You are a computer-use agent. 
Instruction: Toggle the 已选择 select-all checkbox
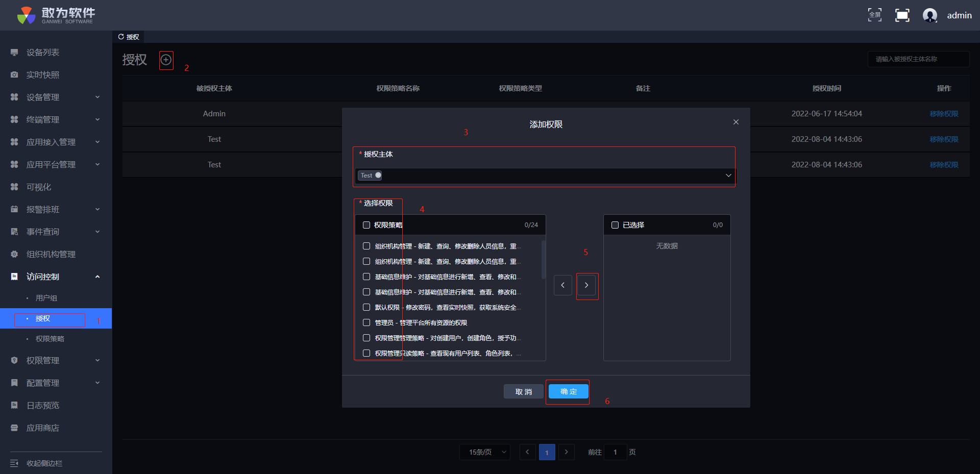[x=615, y=225]
